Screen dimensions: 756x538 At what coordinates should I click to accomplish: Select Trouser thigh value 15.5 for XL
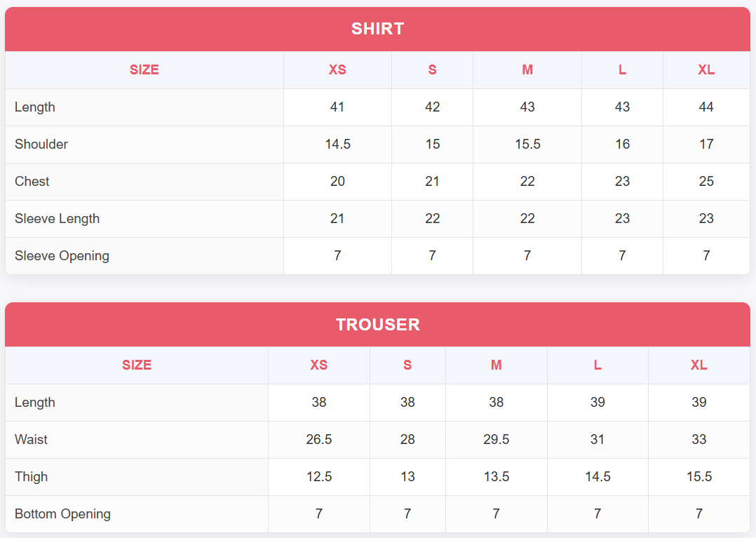(x=698, y=477)
